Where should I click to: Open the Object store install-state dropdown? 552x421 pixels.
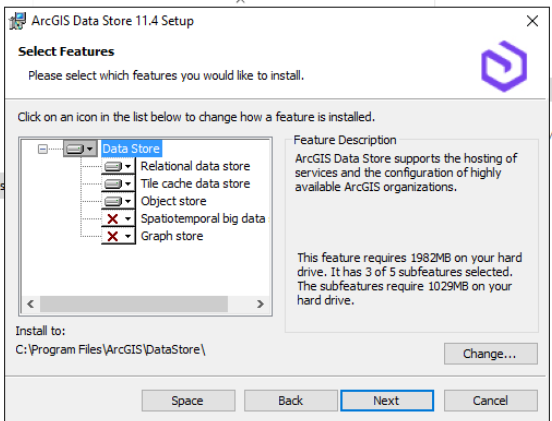(x=118, y=201)
